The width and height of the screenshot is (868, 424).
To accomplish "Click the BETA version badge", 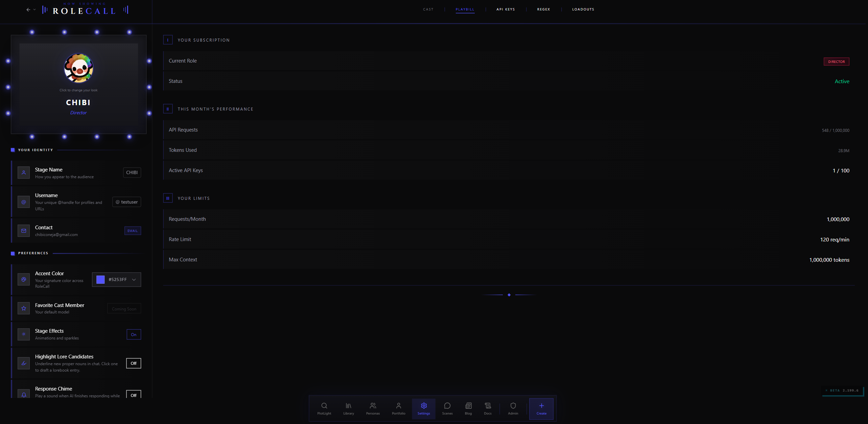I will [x=843, y=391].
